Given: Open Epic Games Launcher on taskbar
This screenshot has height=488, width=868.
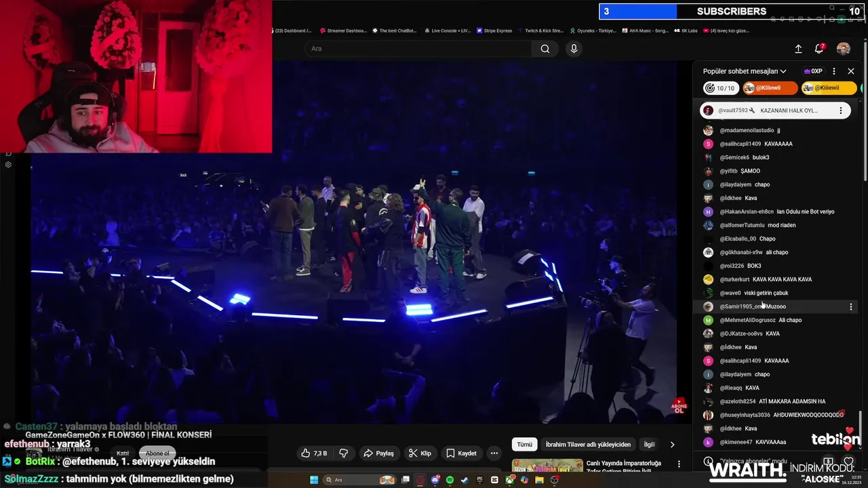Looking at the screenshot, I should (x=479, y=480).
